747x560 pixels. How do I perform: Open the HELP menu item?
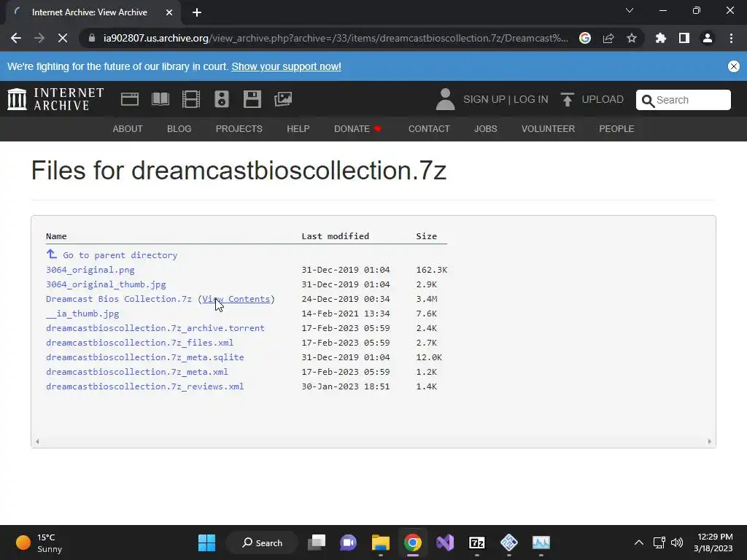(x=298, y=128)
